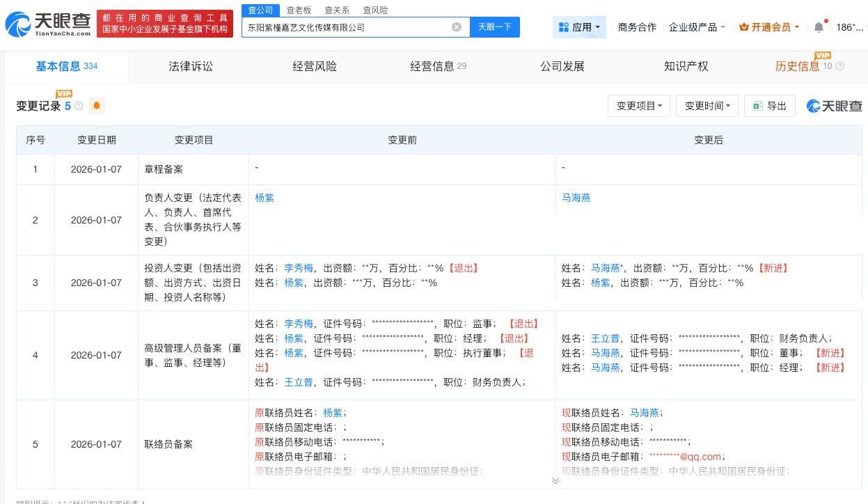
Task: Click the bell alert icon beside 变更记录
Action: 96,107
